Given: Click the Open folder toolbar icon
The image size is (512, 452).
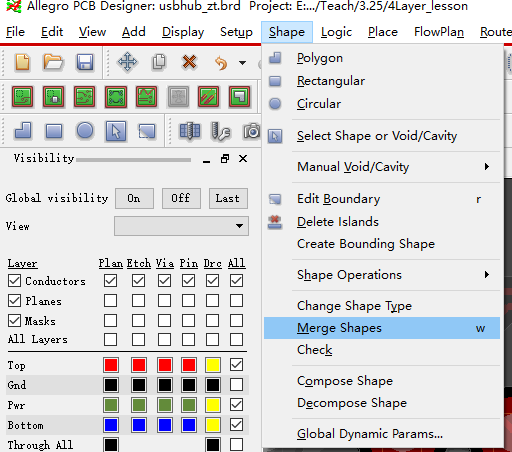Looking at the screenshot, I should pyautogui.click(x=53, y=62).
